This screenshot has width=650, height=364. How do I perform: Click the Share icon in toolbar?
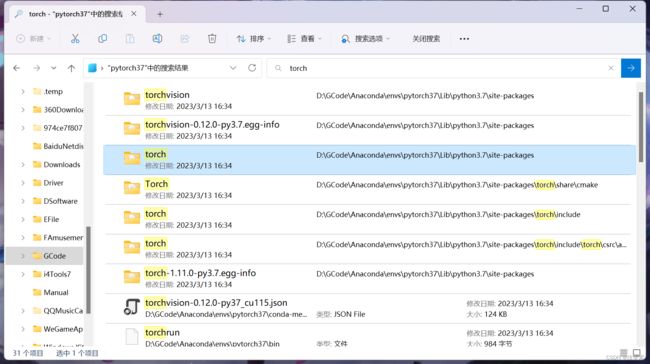coord(184,39)
